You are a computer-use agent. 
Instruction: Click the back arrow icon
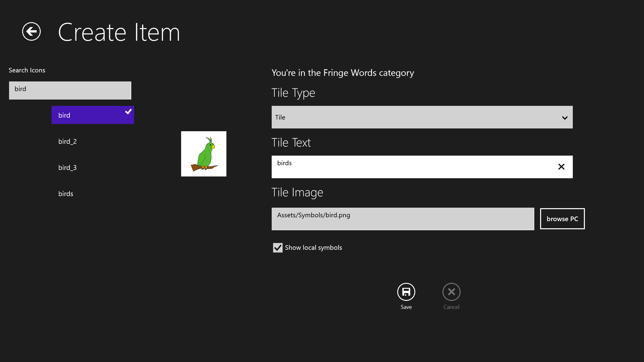[31, 31]
